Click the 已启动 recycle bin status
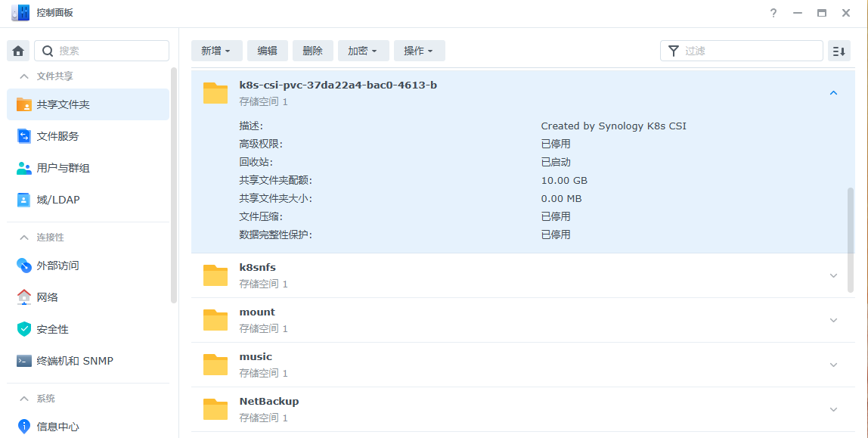Image resolution: width=868 pixels, height=438 pixels. (556, 162)
